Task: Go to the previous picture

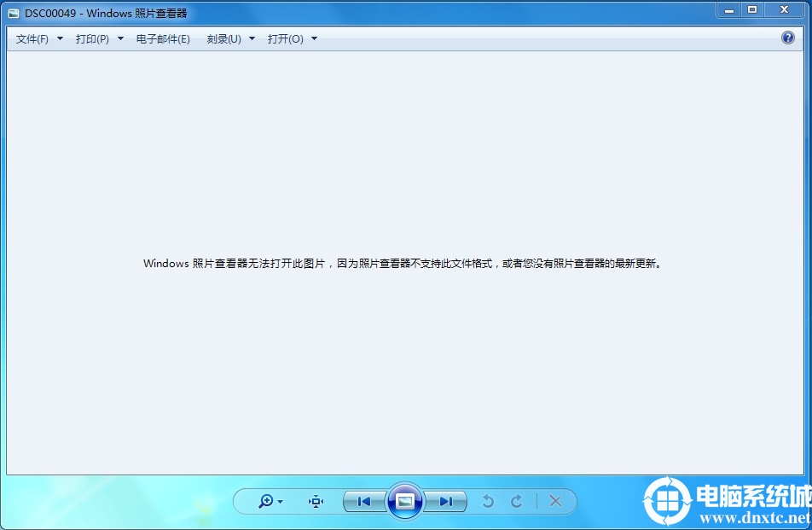Action: (x=364, y=501)
